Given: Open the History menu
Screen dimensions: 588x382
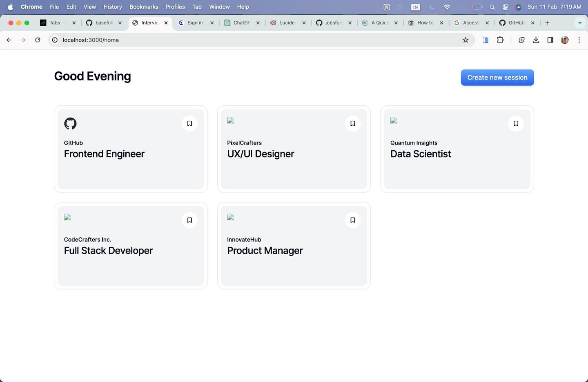Looking at the screenshot, I should pos(113,7).
